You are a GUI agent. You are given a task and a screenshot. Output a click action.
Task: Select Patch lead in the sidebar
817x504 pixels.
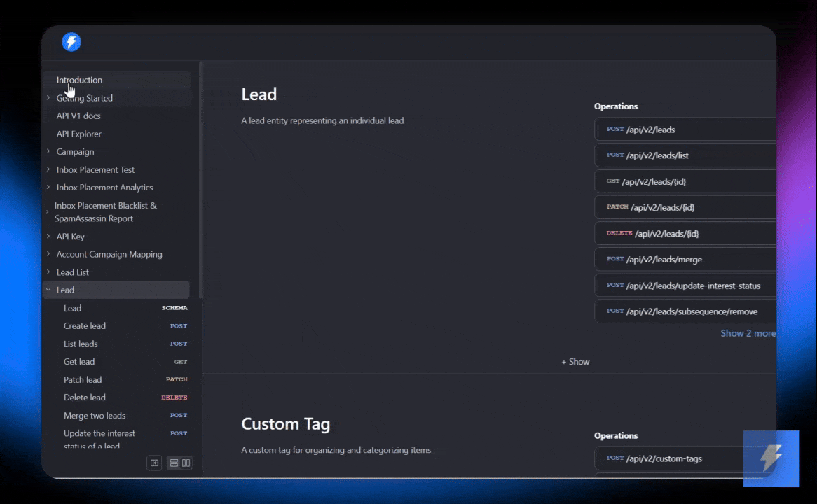point(83,379)
